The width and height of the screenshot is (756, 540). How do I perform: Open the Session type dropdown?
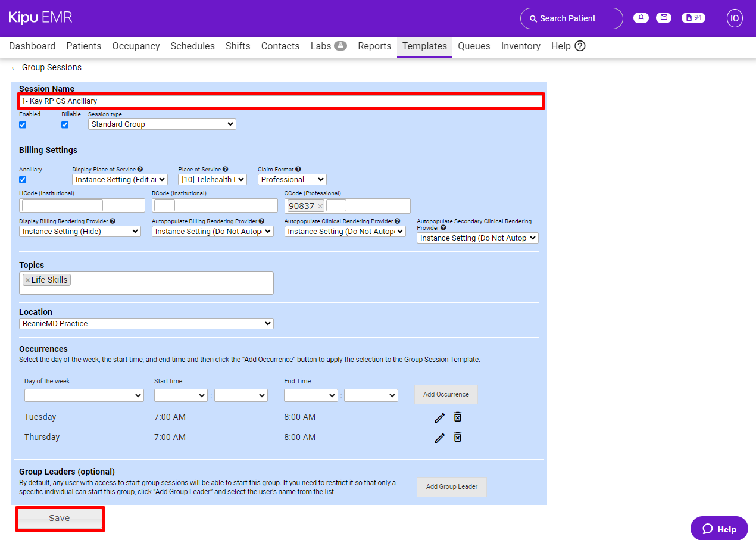pos(162,124)
